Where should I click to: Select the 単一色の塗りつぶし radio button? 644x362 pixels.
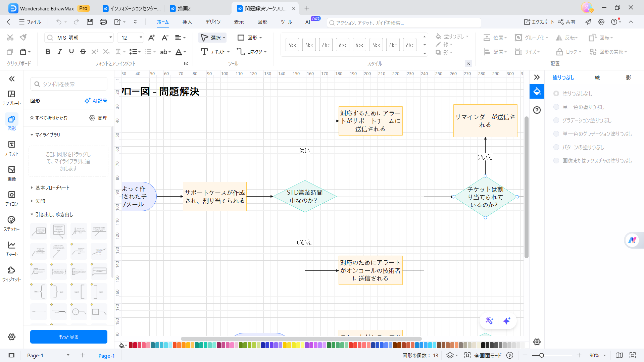[x=556, y=107]
